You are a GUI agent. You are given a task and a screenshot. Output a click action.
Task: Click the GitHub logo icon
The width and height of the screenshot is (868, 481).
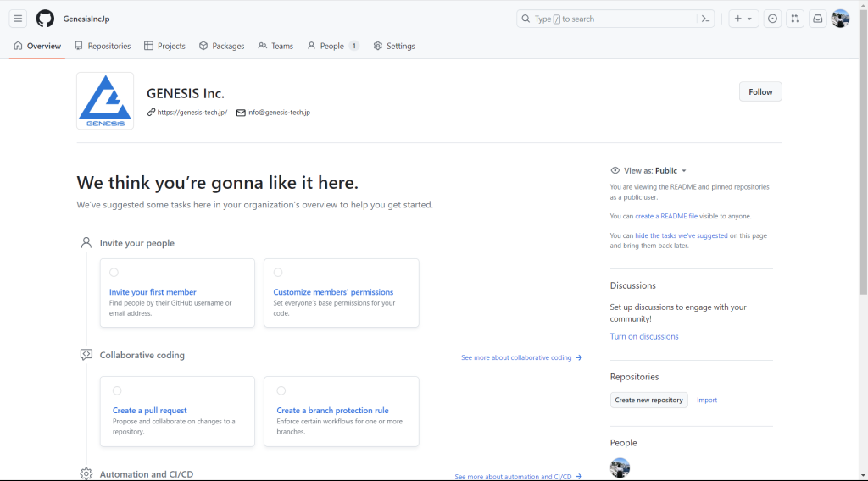tap(45, 19)
